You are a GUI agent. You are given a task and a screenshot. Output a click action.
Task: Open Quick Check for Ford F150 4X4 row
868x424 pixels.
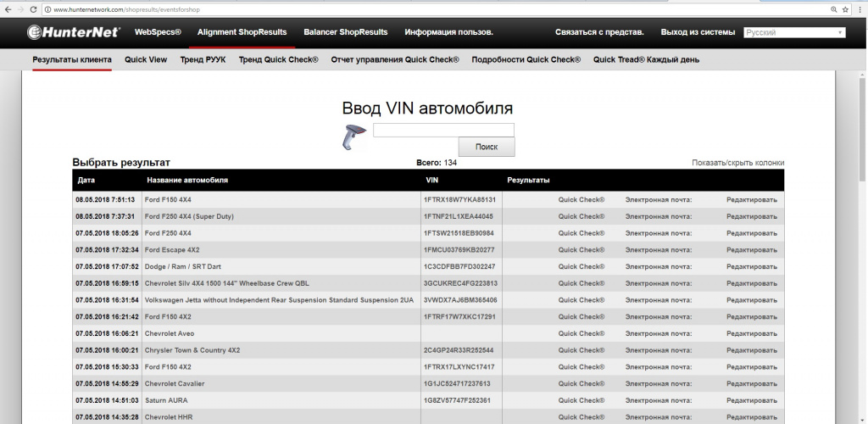tap(581, 200)
